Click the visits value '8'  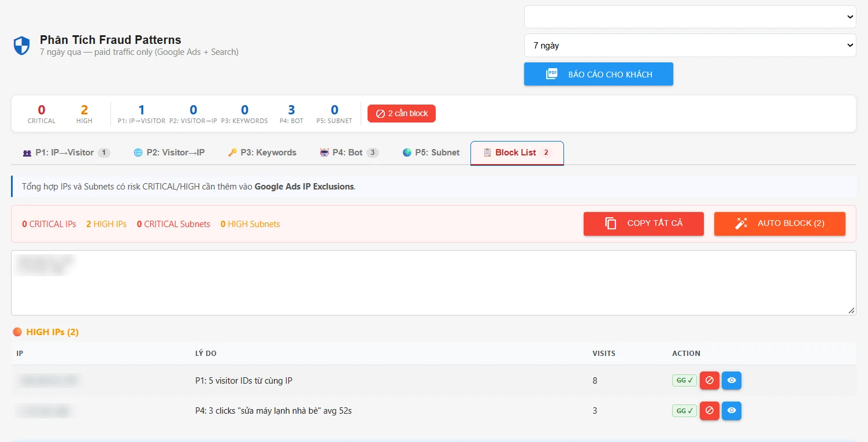[x=595, y=381]
